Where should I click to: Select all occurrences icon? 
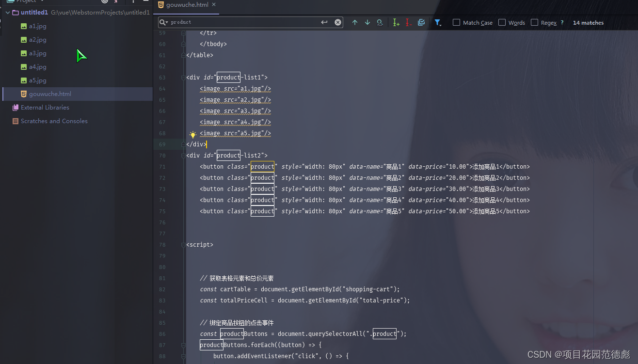421,22
